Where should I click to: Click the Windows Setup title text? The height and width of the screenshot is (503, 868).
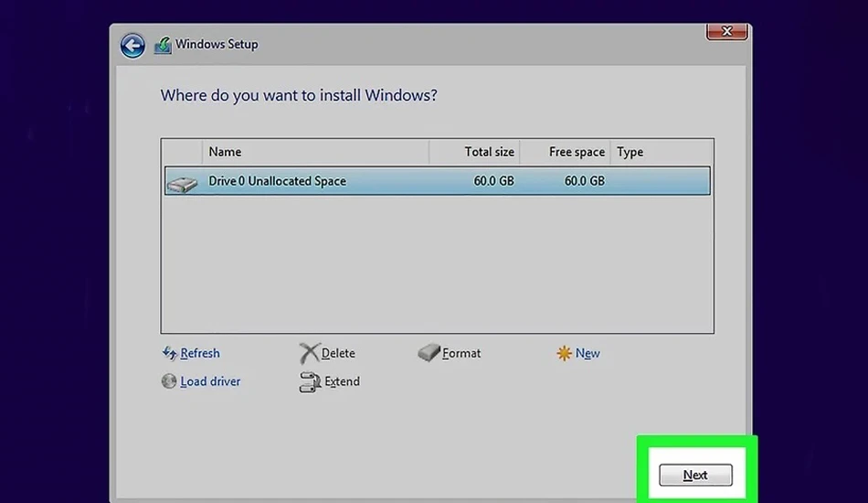click(217, 44)
